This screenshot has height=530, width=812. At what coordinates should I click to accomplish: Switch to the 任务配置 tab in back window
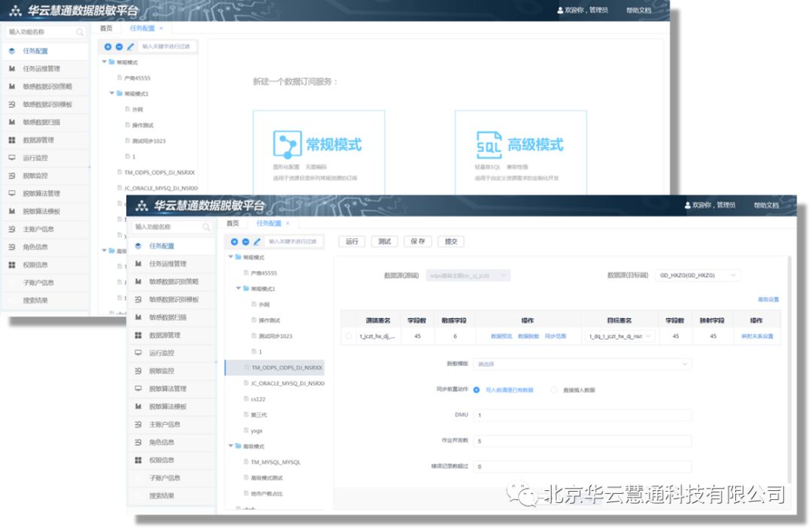pos(142,29)
